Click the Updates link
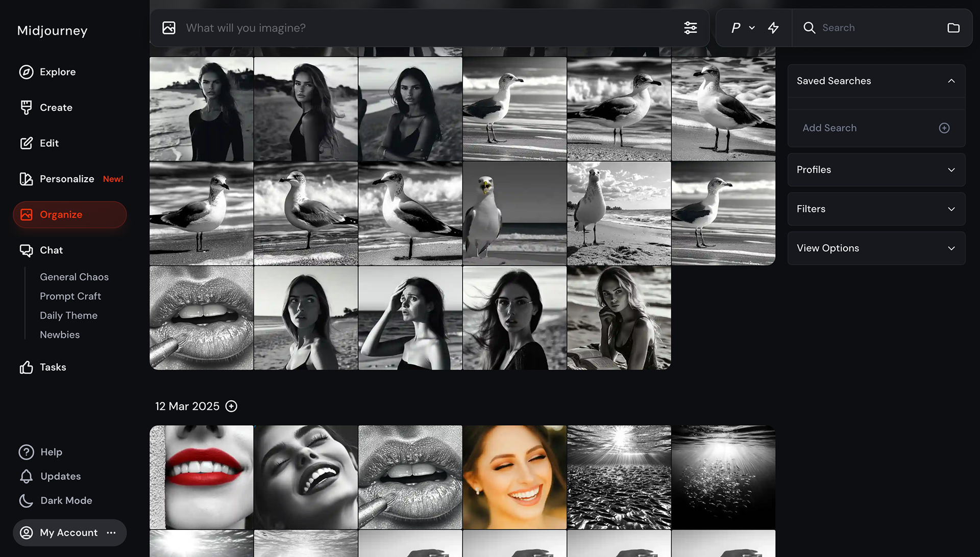980x557 pixels. click(x=61, y=476)
